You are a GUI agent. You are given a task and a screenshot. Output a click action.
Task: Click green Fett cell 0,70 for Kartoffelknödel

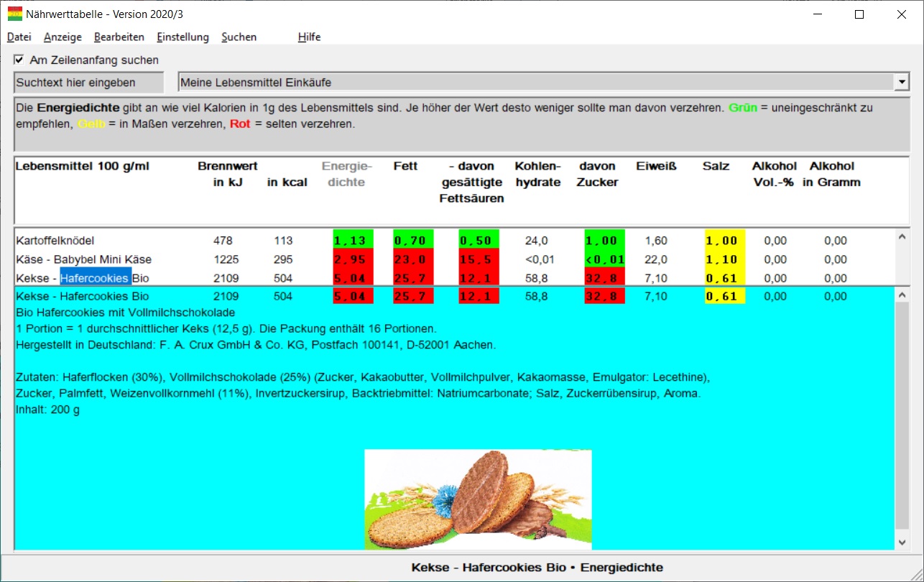[413, 241]
